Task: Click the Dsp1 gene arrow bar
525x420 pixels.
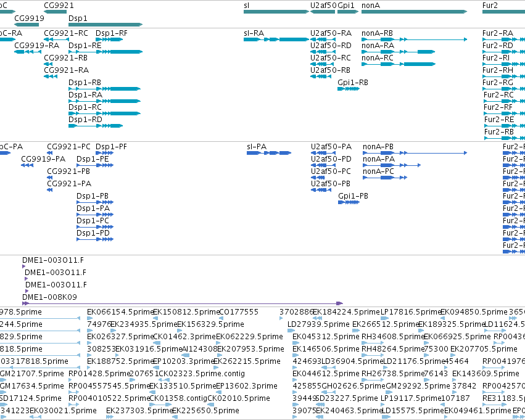Action: 105,25
